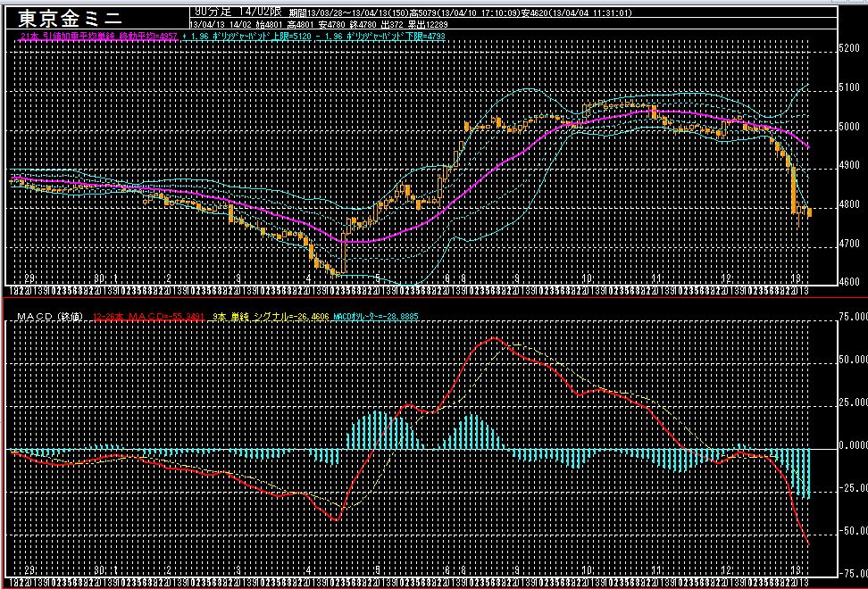Select the magenta 移動平均=4957 legend entry
The width and height of the screenshot is (868, 589).
(98, 37)
